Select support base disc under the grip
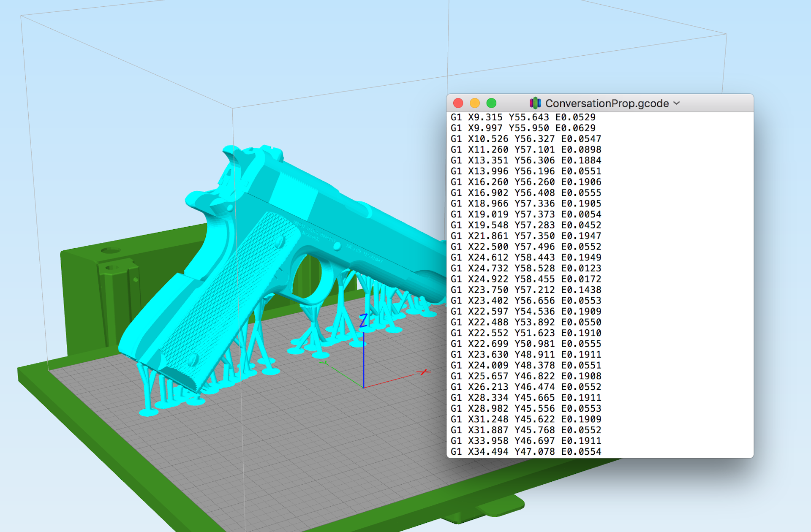811x532 pixels. tap(148, 412)
